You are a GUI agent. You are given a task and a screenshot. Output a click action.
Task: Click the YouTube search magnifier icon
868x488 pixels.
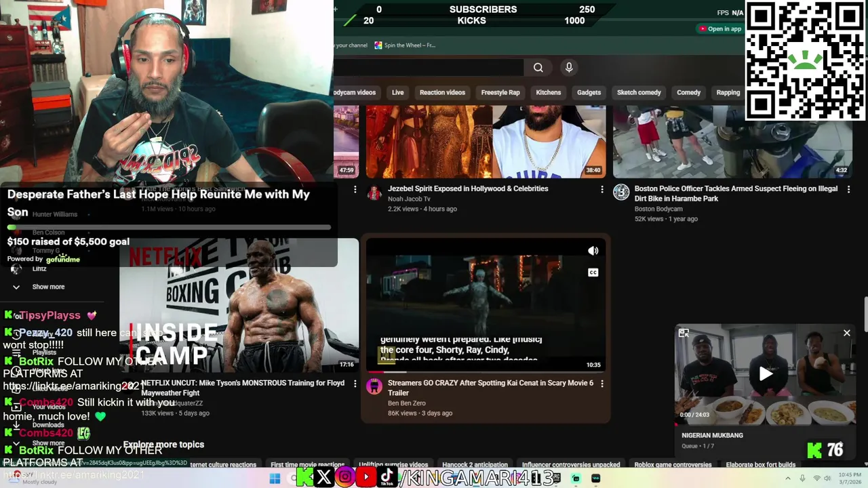[538, 67]
